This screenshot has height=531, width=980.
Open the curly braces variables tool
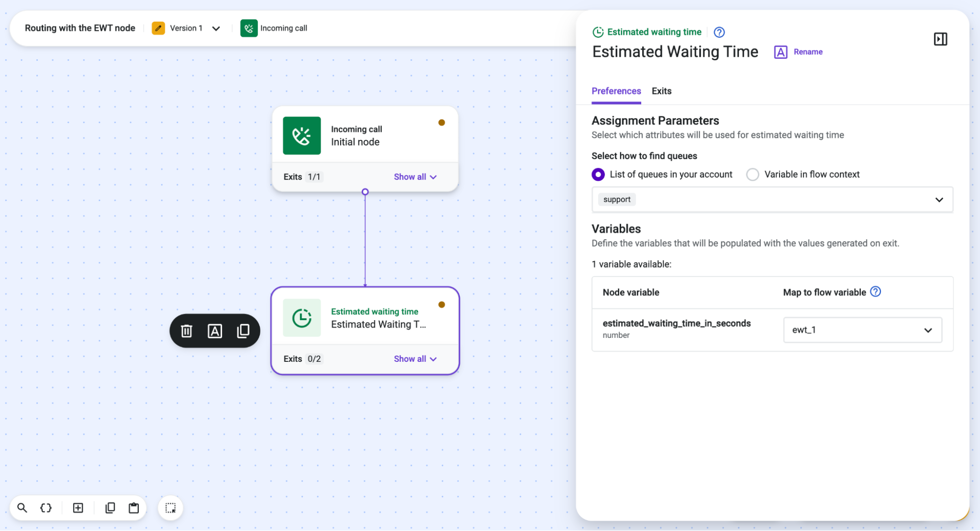[46, 507]
